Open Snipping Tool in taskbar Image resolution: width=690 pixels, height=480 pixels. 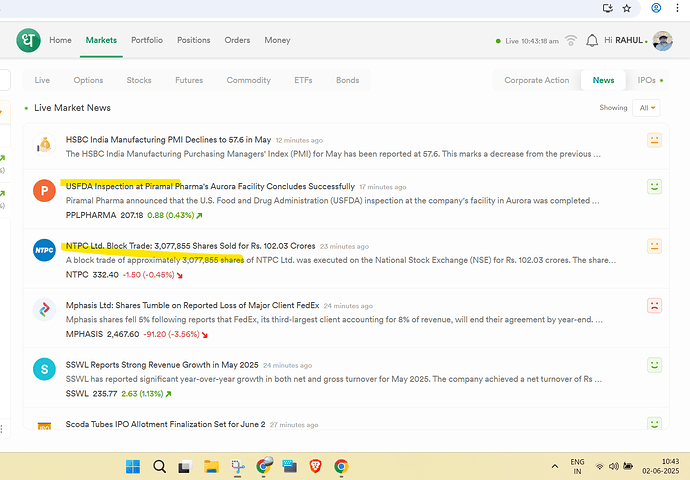[x=238, y=466]
